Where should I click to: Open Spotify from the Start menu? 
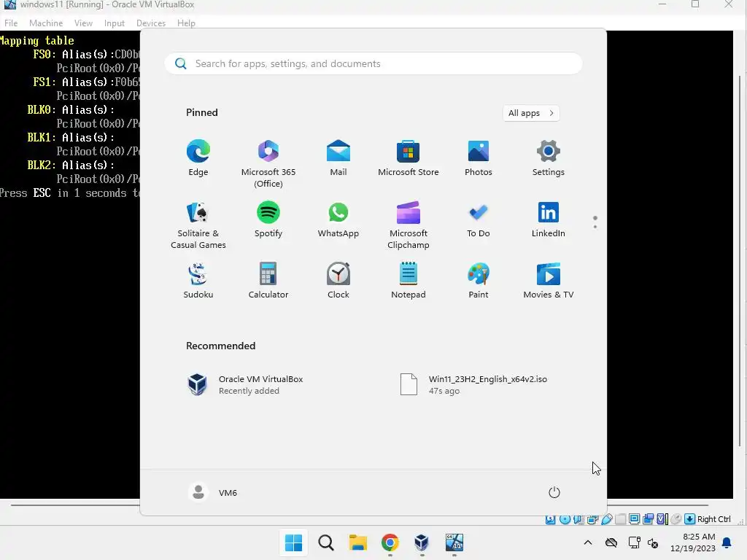click(268, 219)
